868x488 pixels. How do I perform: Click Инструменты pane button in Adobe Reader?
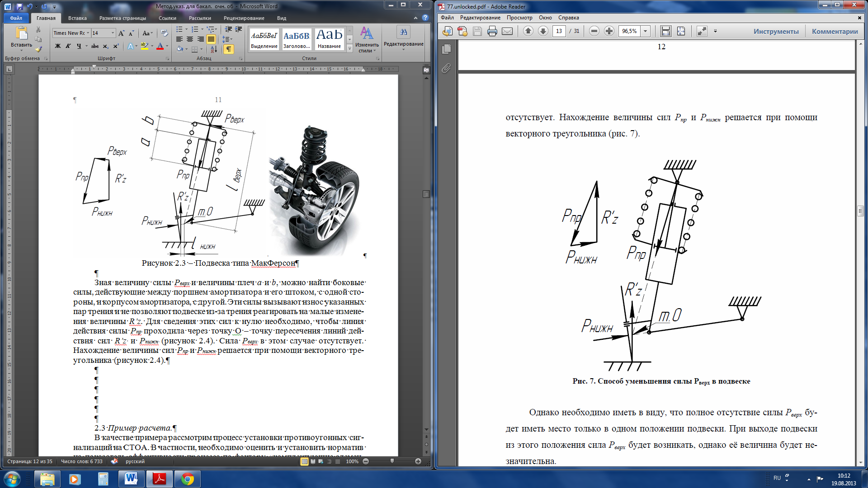pos(776,31)
